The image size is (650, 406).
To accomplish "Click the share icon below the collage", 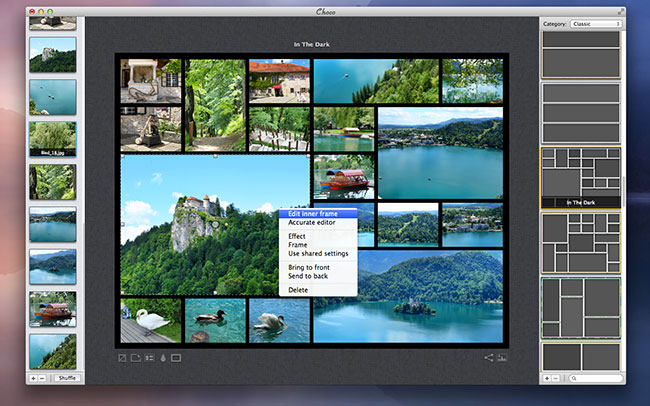I will [x=489, y=357].
